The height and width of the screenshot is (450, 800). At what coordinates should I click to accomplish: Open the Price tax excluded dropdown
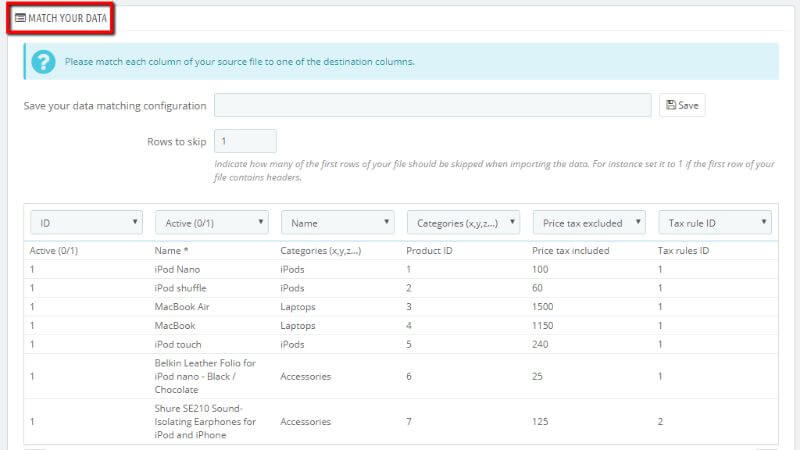click(589, 222)
